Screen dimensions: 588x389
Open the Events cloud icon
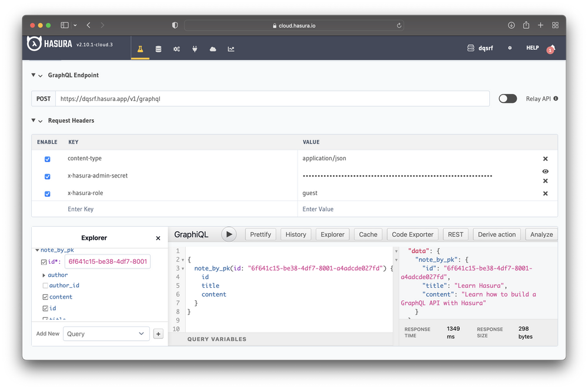(213, 49)
